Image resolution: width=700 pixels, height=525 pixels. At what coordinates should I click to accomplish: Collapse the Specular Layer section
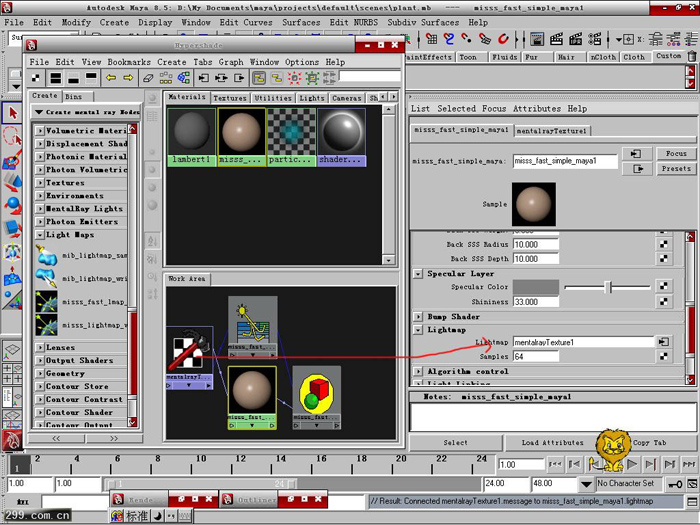pyautogui.click(x=418, y=274)
